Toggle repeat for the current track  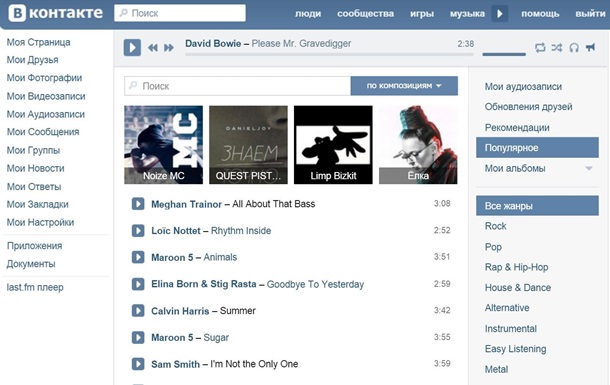tap(540, 48)
